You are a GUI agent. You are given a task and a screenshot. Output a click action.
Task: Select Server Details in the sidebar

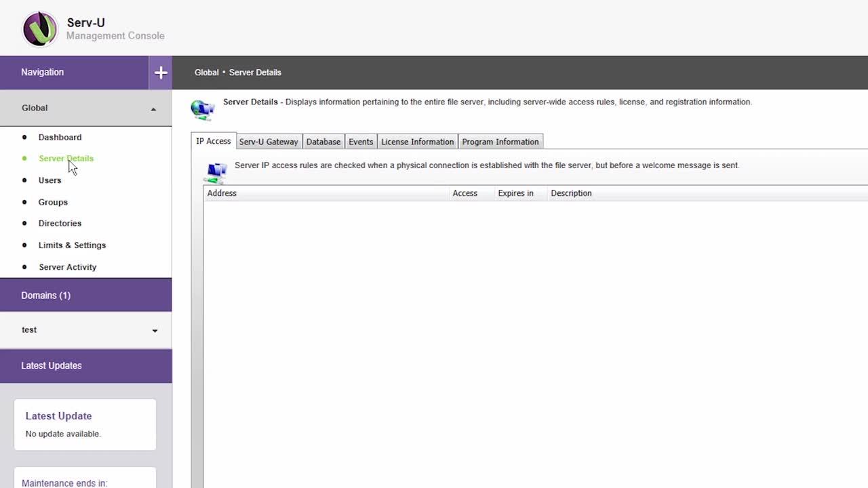coord(66,159)
